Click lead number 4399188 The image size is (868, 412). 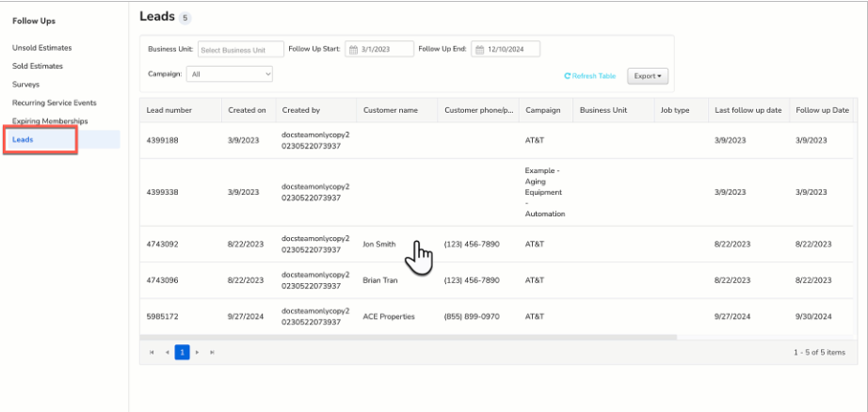click(x=162, y=140)
